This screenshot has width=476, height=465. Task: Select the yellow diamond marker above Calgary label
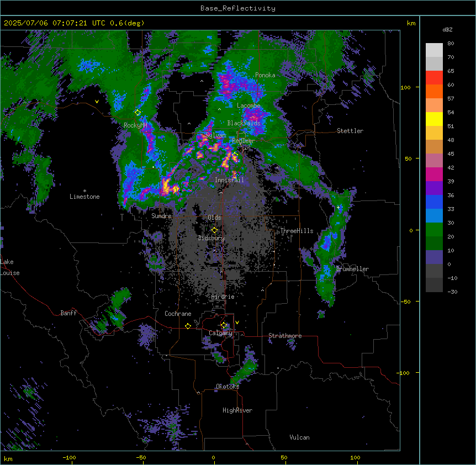224,325
